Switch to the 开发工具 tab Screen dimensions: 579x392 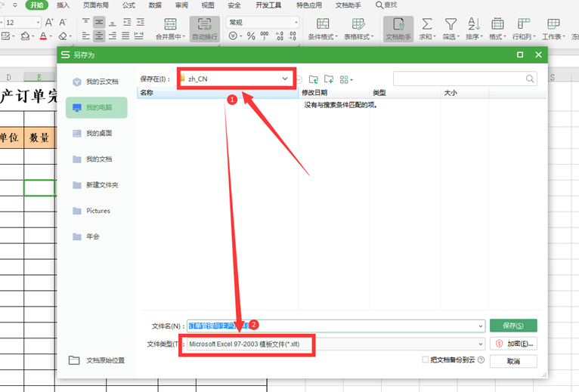pos(268,5)
